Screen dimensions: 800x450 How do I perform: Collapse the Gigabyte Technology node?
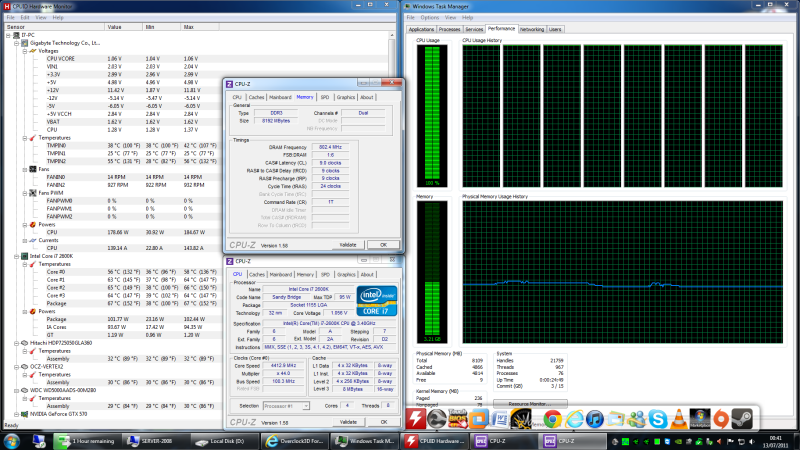(16, 43)
